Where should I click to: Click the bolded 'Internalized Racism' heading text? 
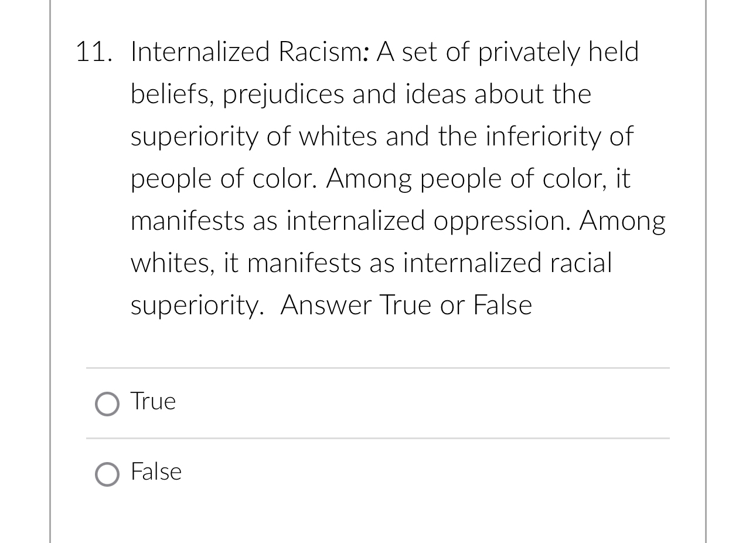click(x=226, y=52)
